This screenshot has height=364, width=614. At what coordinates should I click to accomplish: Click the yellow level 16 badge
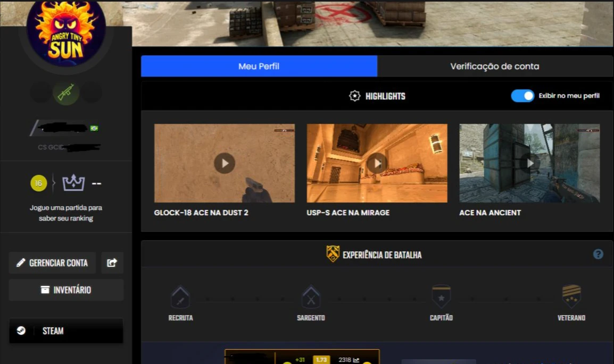point(38,183)
